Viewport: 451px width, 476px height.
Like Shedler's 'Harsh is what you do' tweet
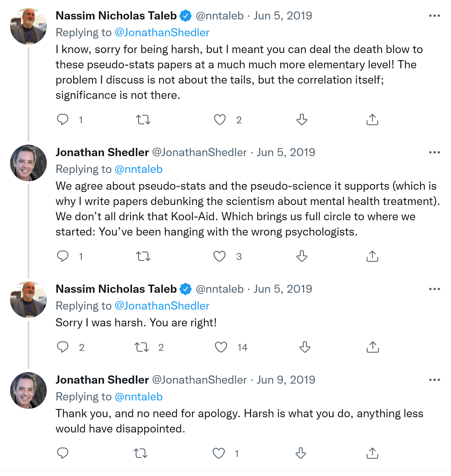pos(219,453)
